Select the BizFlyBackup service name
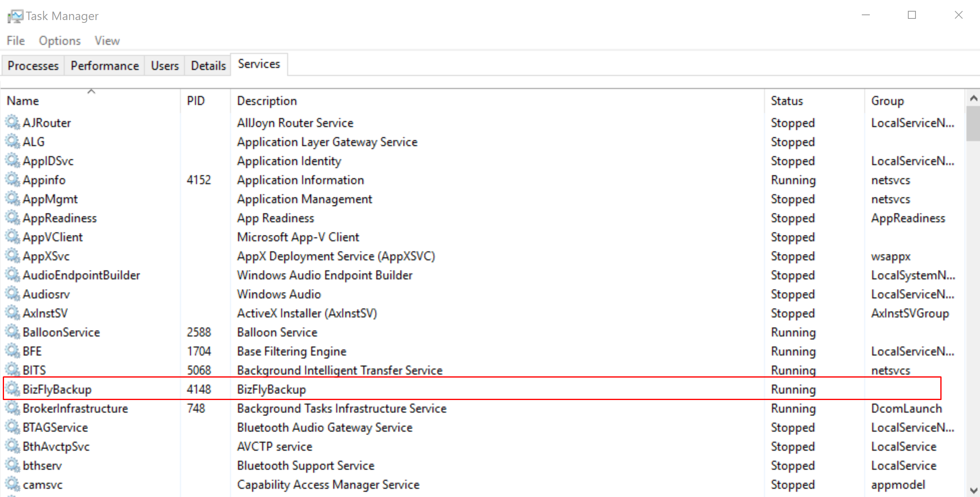980x497 pixels. point(57,389)
